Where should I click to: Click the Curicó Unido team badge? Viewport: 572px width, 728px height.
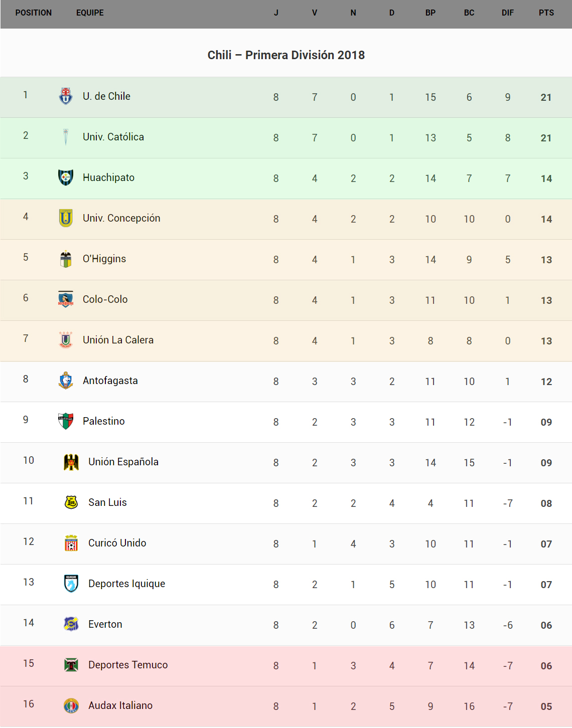pos(71,542)
